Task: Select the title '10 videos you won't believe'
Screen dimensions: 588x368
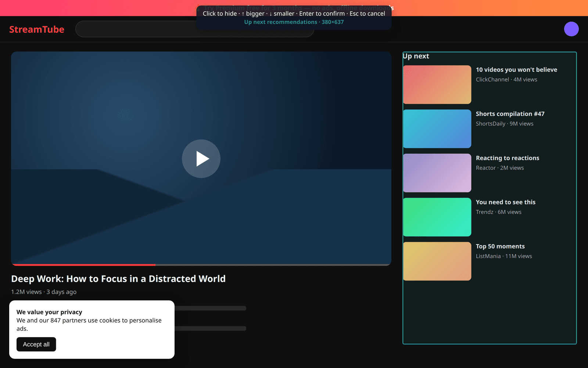Action: pos(516,70)
